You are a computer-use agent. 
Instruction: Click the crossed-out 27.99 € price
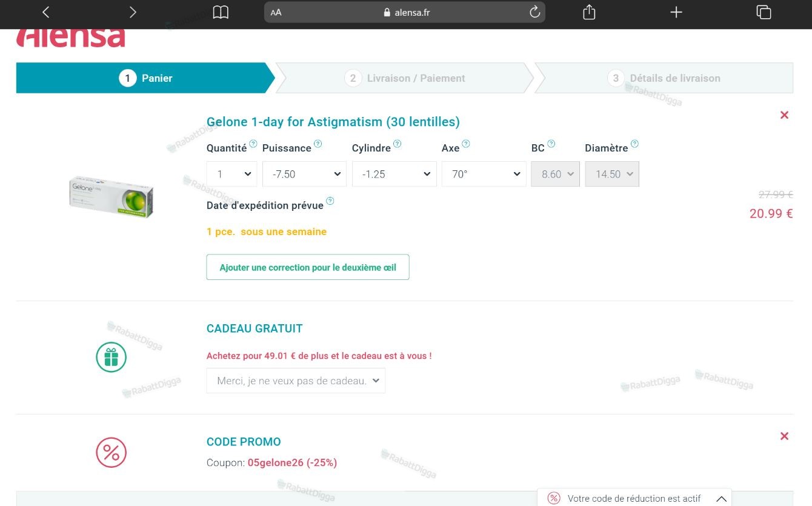tap(776, 195)
